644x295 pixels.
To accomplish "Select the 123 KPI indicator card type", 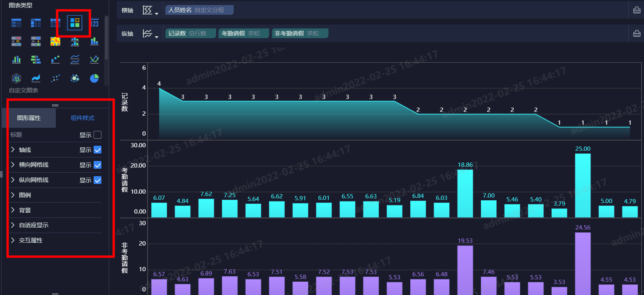I will (x=94, y=23).
